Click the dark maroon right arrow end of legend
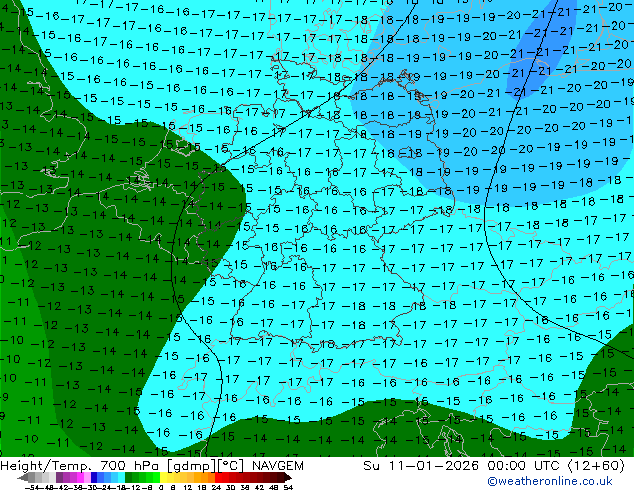This screenshot has height=490, width=634. (287, 477)
